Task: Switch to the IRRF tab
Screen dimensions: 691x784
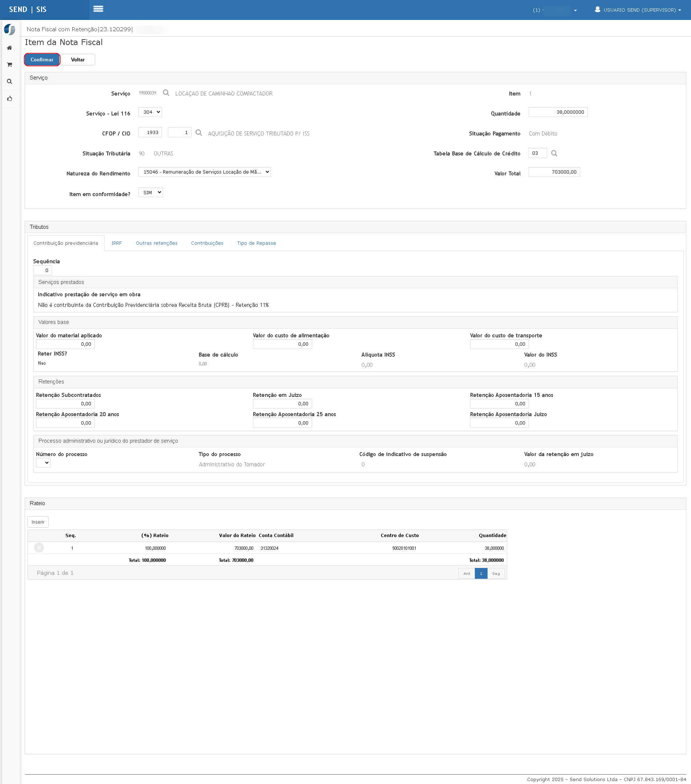Action: [117, 243]
